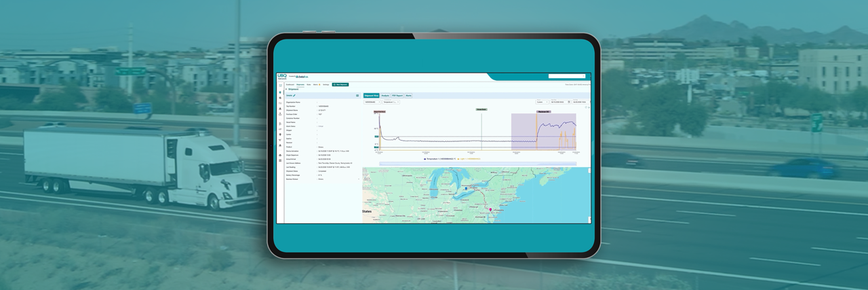Switch to the Alerts tab beside PDF Report
This screenshot has height=290, width=868.
[408, 96]
